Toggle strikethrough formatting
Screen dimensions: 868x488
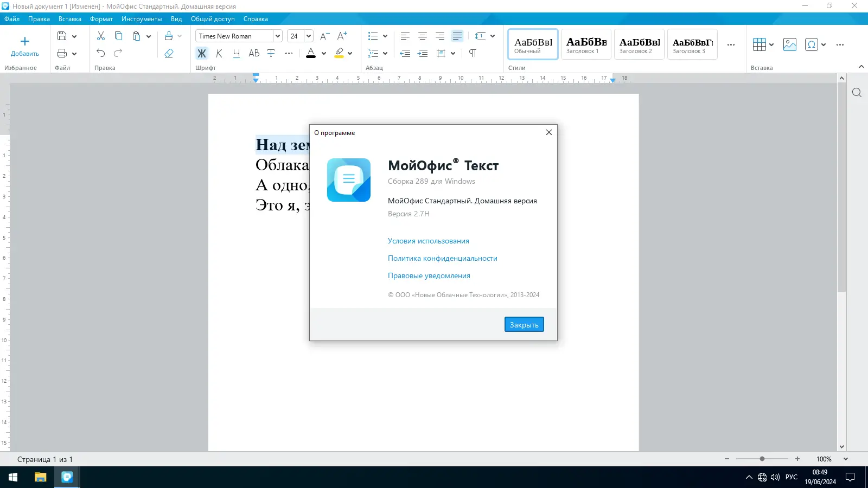[x=271, y=53]
